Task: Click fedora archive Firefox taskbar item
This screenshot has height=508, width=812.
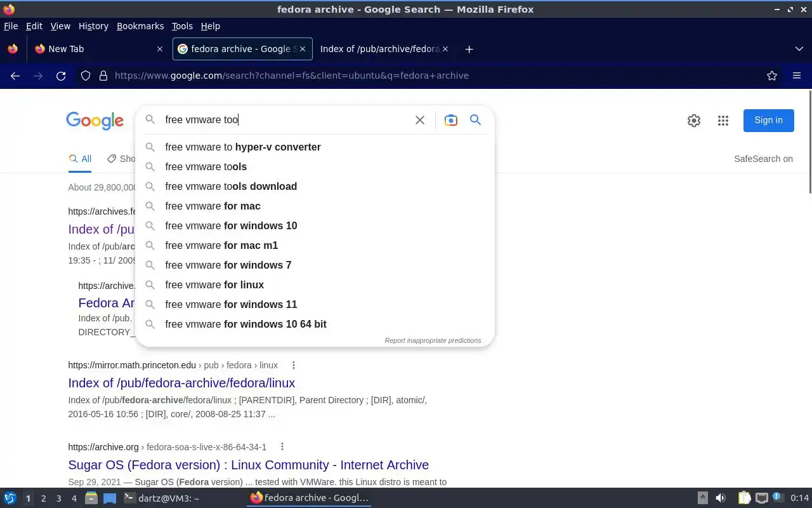Action: 309,498
